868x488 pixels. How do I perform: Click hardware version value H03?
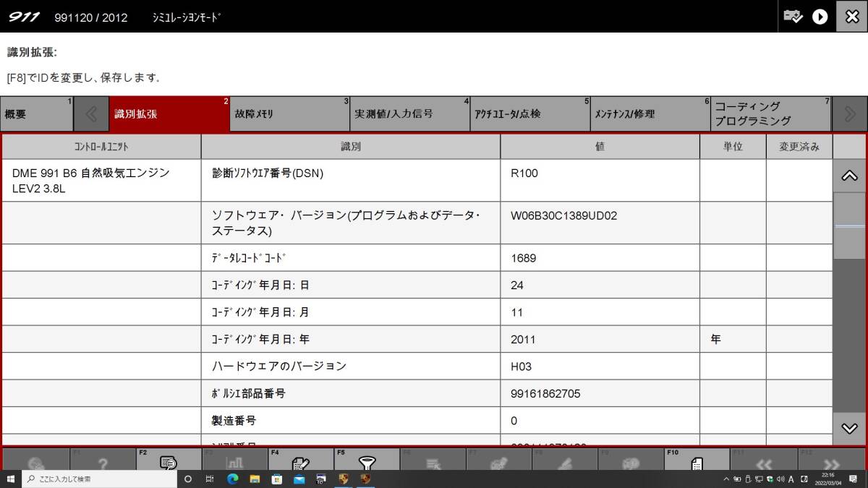522,367
